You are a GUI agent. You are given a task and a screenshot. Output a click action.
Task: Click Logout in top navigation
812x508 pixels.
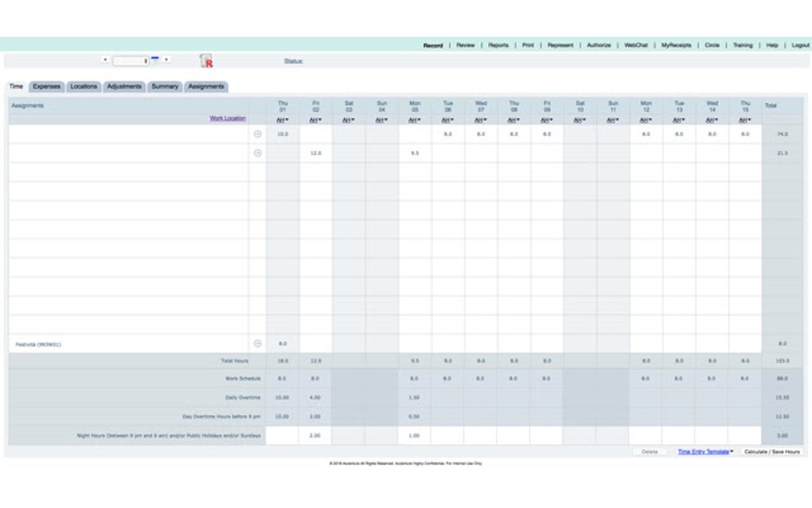[x=800, y=45]
